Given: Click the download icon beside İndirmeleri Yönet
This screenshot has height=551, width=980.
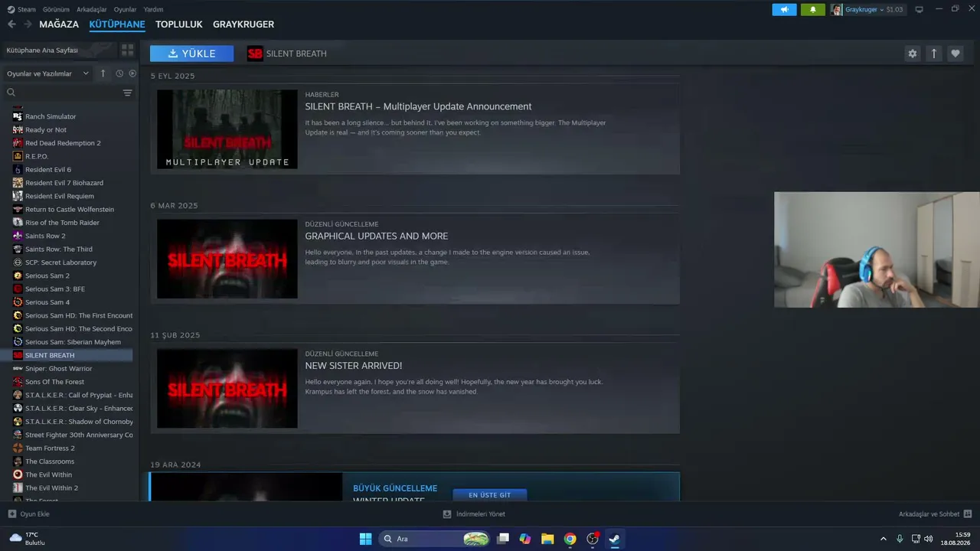Looking at the screenshot, I should [x=447, y=514].
